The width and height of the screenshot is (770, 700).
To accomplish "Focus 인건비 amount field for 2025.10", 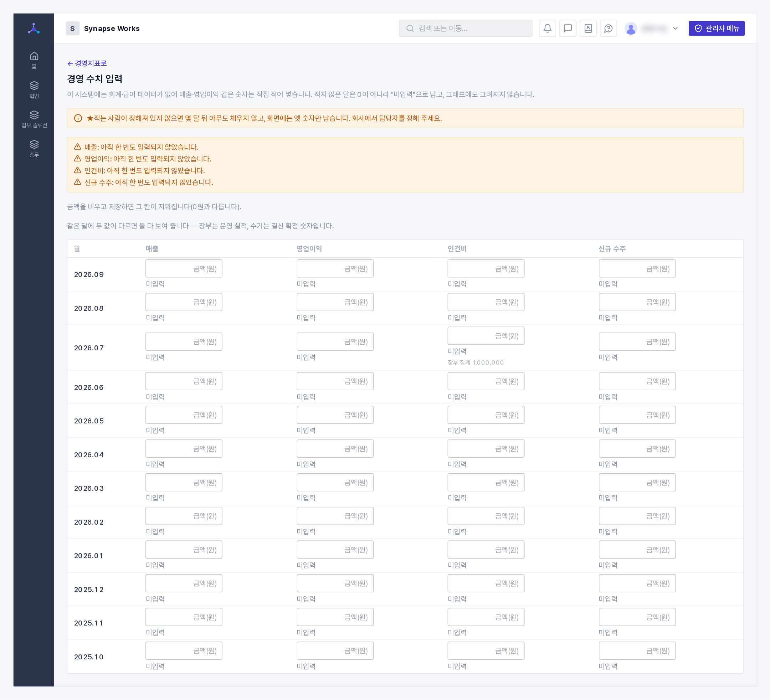I will pos(486,650).
